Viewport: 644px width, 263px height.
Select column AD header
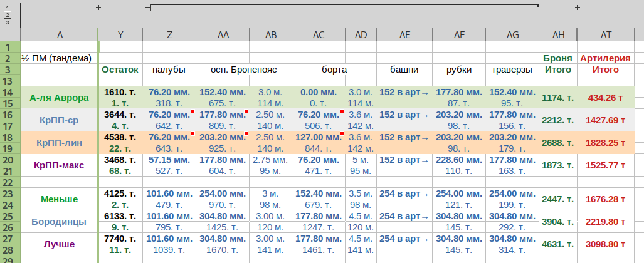(361, 35)
